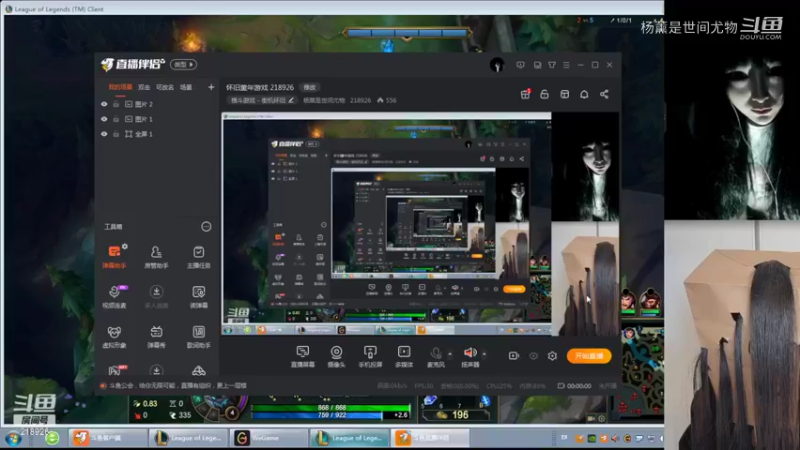
Task: Switch to WeGame in taskbar
Action: pos(267,438)
